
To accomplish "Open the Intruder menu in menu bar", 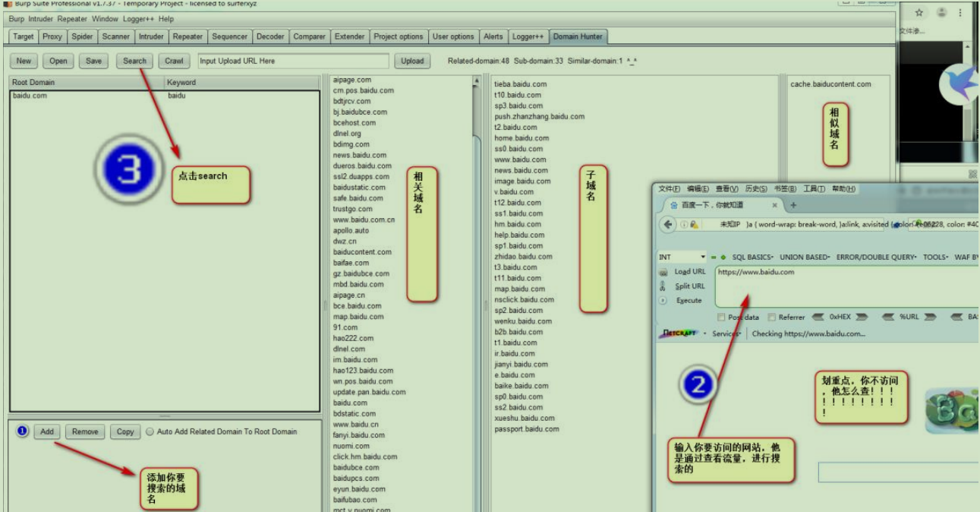I will pyautogui.click(x=41, y=18).
